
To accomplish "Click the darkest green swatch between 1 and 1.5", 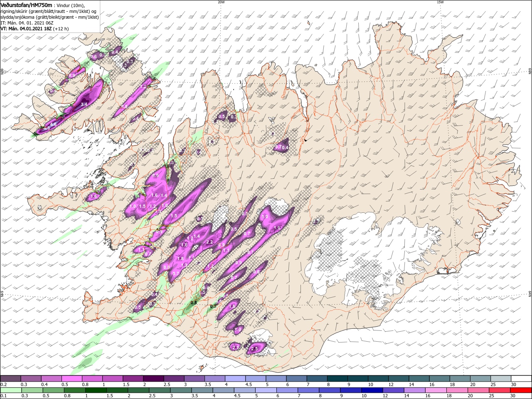I will (96, 390).
